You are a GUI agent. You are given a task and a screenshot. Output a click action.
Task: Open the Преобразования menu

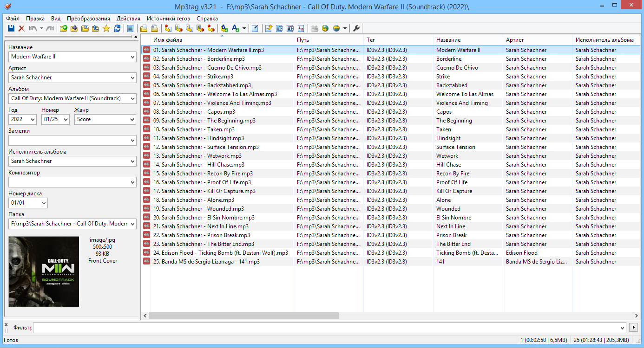point(89,19)
